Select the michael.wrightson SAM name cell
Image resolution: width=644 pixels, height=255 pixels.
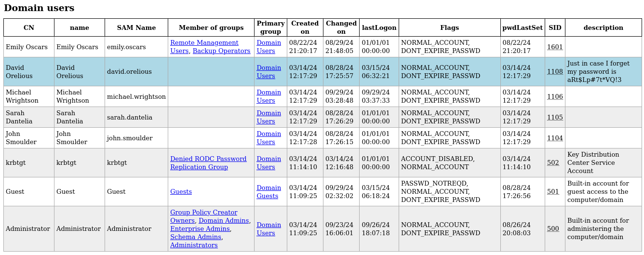[136, 97]
